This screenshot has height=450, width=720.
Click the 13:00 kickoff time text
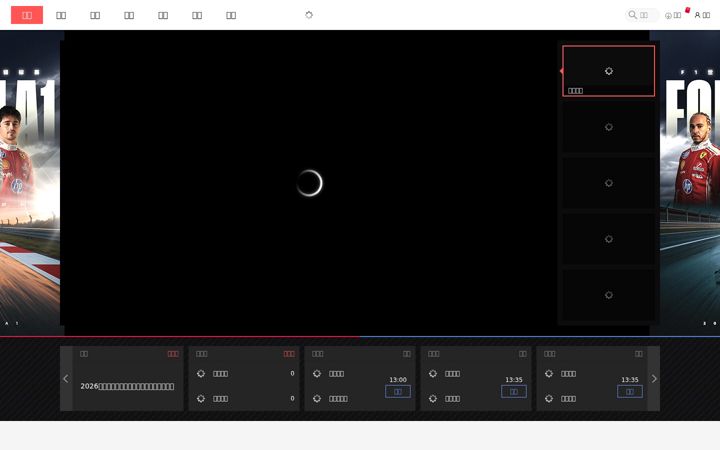pyautogui.click(x=398, y=380)
